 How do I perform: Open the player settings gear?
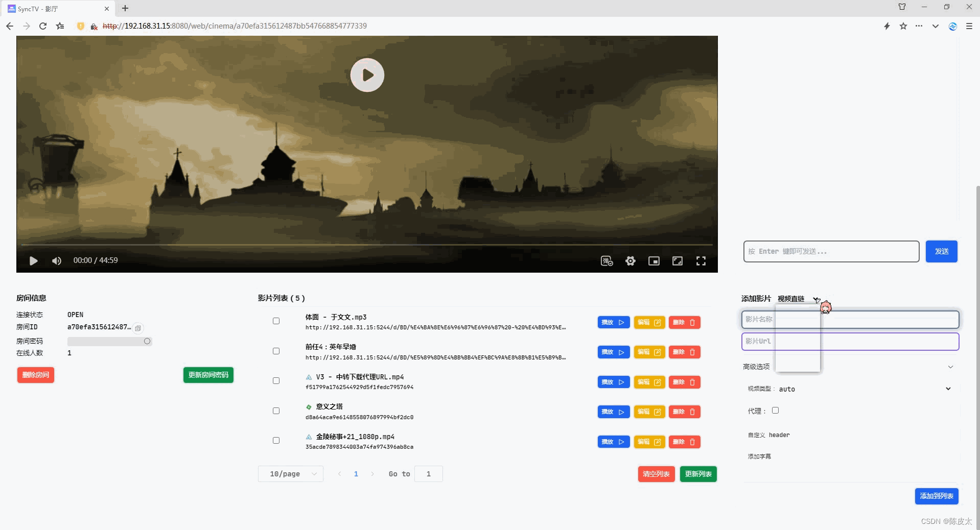631,261
